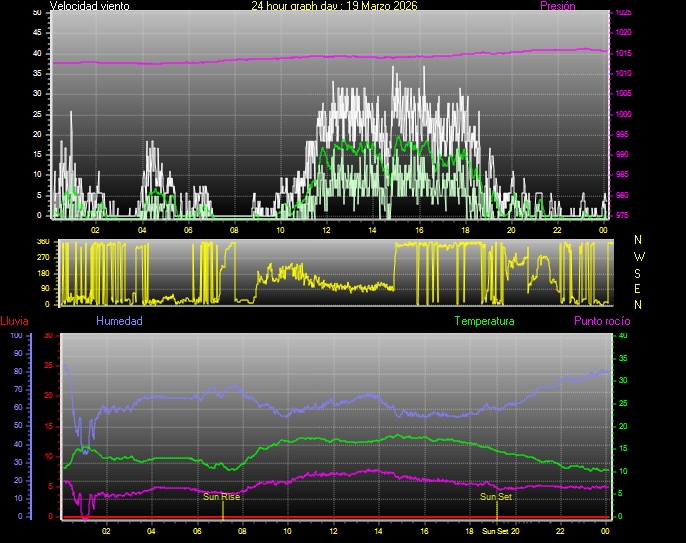Click the E compass direction letter
Screen dimensions: 686x543
639,288
